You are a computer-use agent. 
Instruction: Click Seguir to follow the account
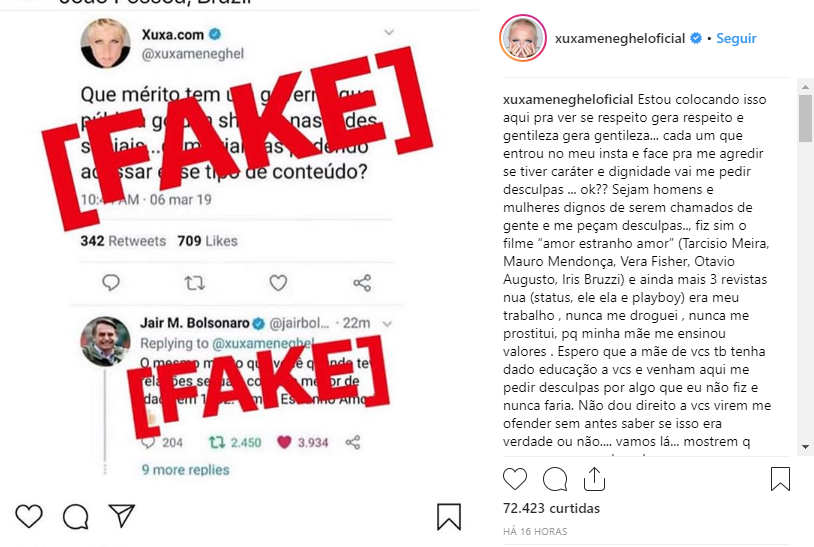click(x=736, y=38)
